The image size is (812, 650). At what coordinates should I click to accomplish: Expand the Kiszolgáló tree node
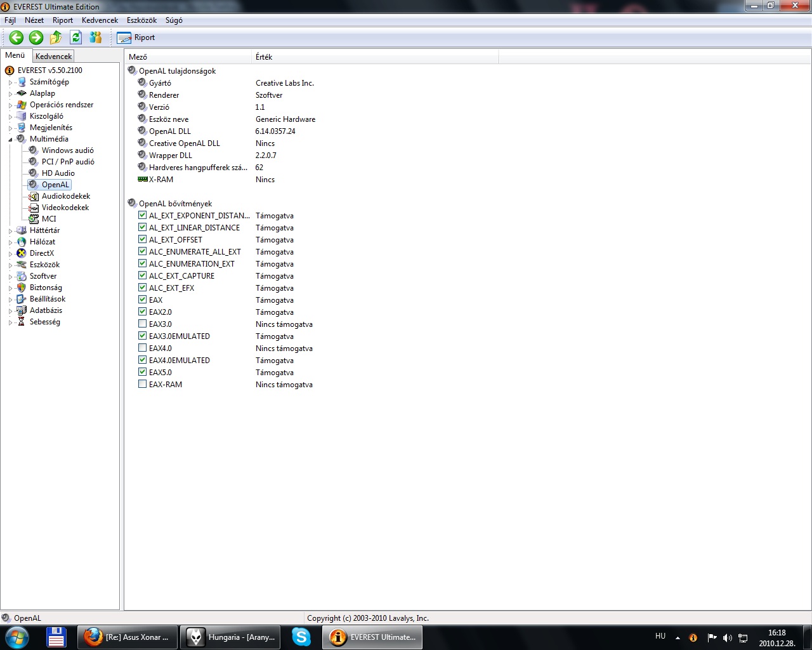[10, 117]
